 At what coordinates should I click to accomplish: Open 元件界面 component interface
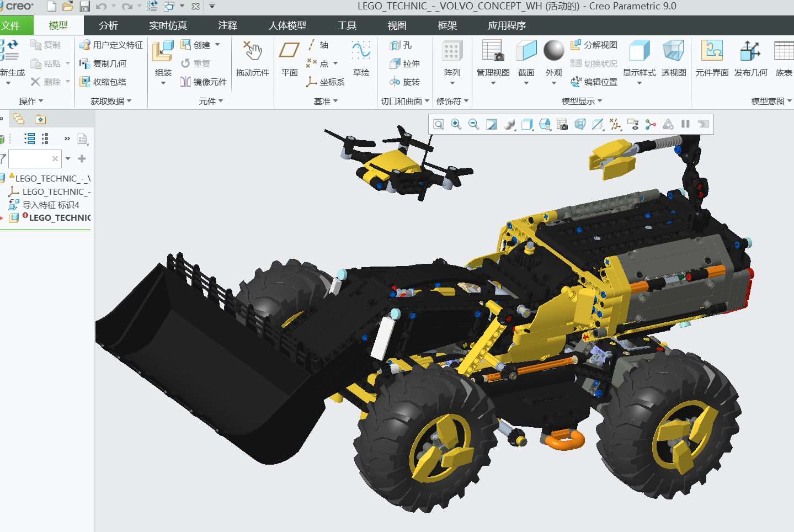(712, 58)
